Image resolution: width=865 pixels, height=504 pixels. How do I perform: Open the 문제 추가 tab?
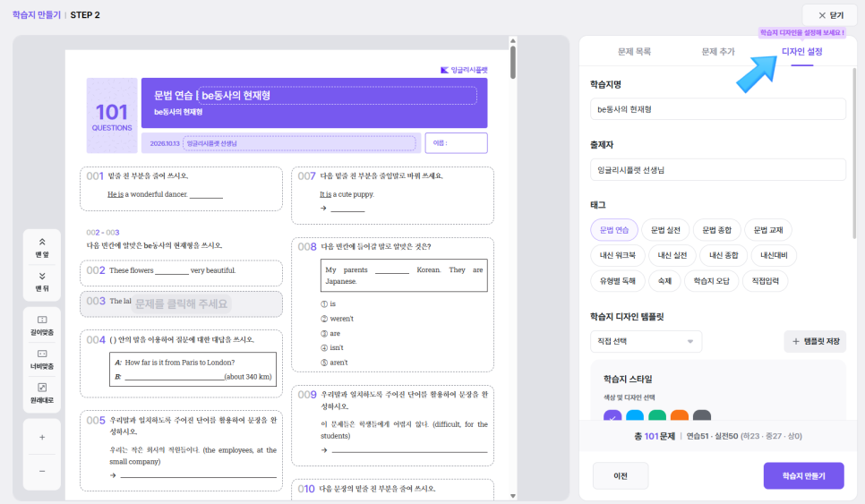click(718, 51)
